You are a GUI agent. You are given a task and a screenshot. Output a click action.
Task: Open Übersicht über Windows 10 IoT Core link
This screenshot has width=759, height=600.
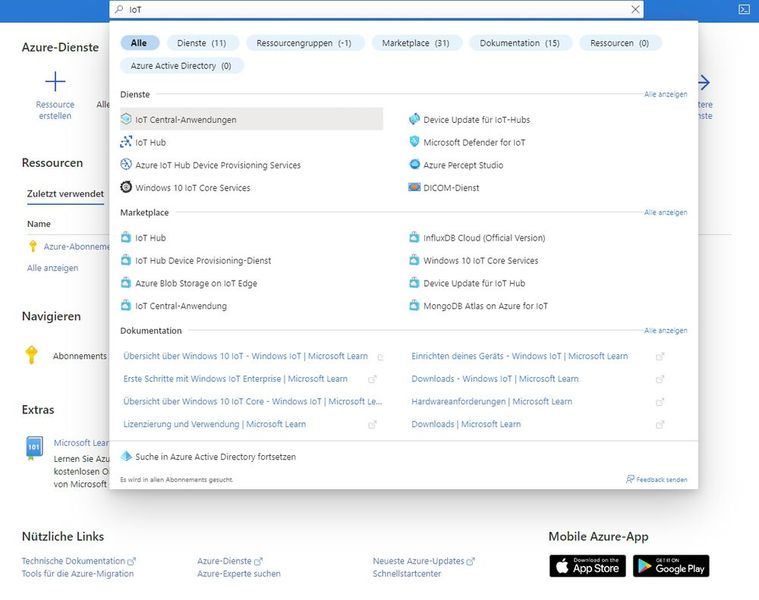pyautogui.click(x=253, y=401)
